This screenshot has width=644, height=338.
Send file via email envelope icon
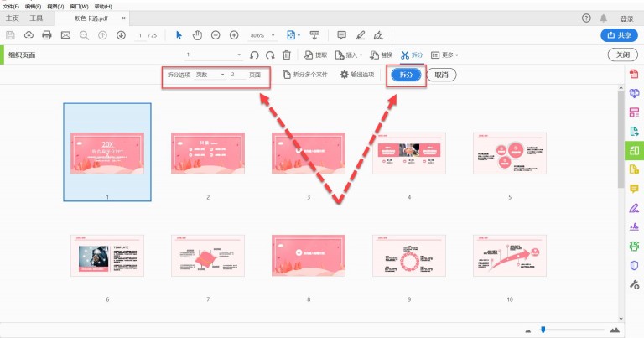[x=65, y=35]
